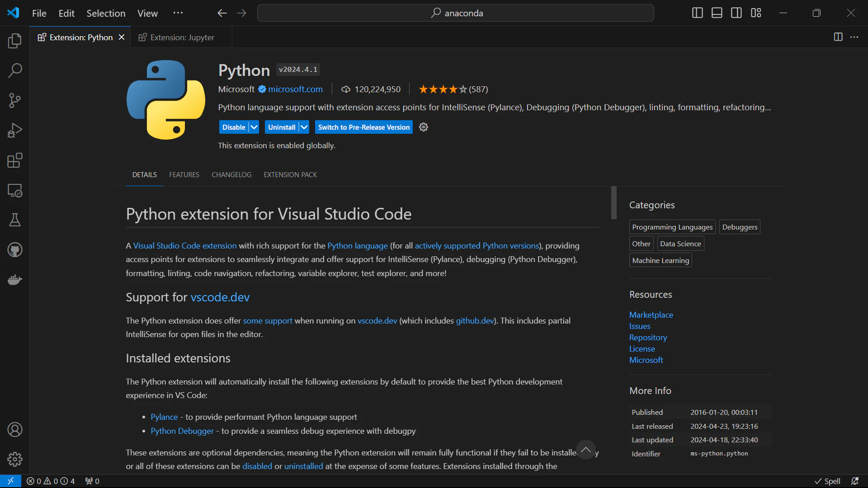Open the Accounts menu
This screenshot has height=488, width=868.
coord(15,429)
